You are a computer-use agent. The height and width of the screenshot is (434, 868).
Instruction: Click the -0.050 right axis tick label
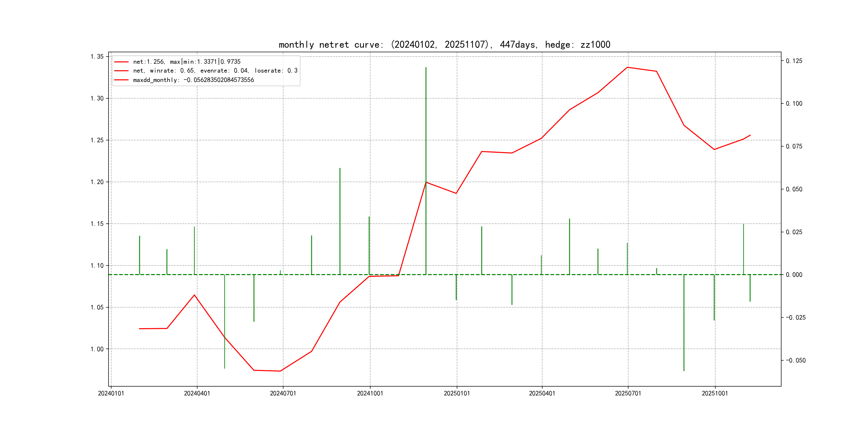click(x=796, y=361)
